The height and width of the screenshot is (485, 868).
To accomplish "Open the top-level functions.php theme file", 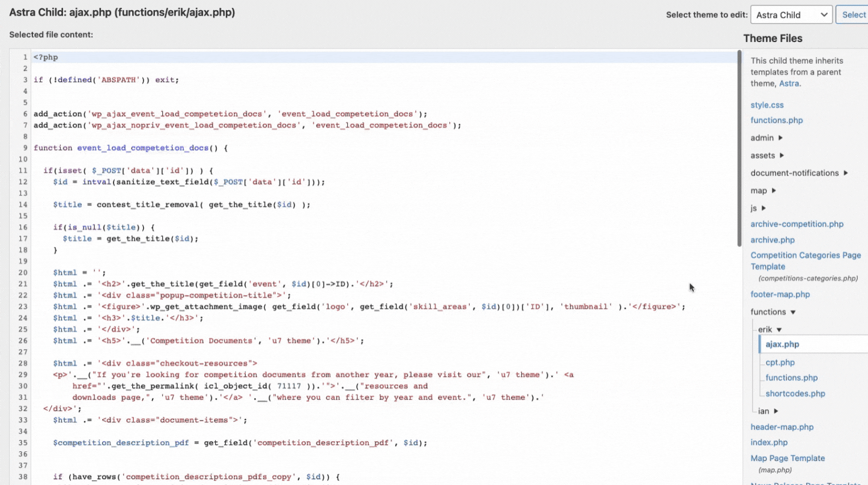I will 777,120.
